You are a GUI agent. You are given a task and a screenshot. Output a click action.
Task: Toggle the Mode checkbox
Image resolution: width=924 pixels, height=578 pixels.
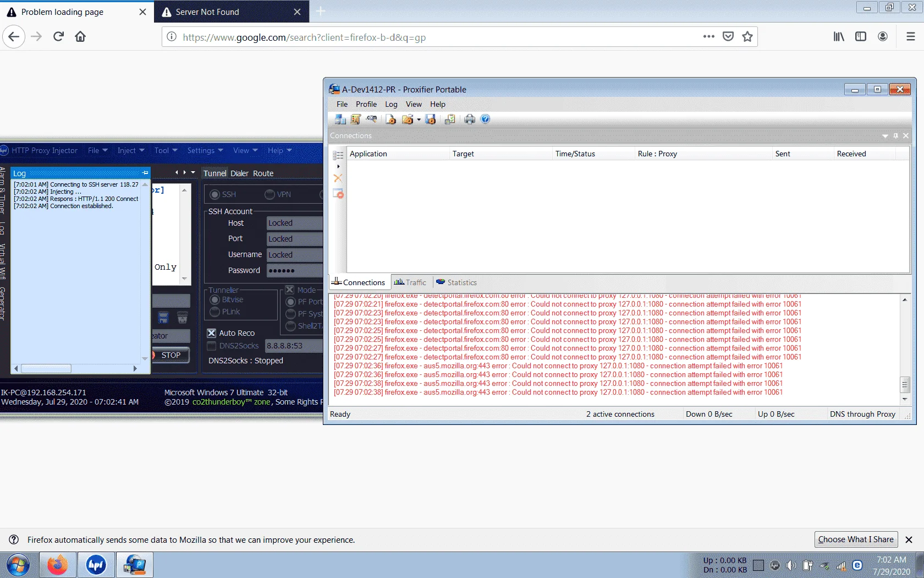pyautogui.click(x=290, y=290)
